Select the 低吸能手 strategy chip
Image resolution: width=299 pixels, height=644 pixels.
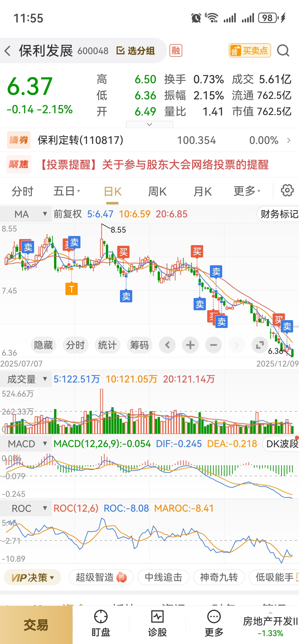[274, 577]
